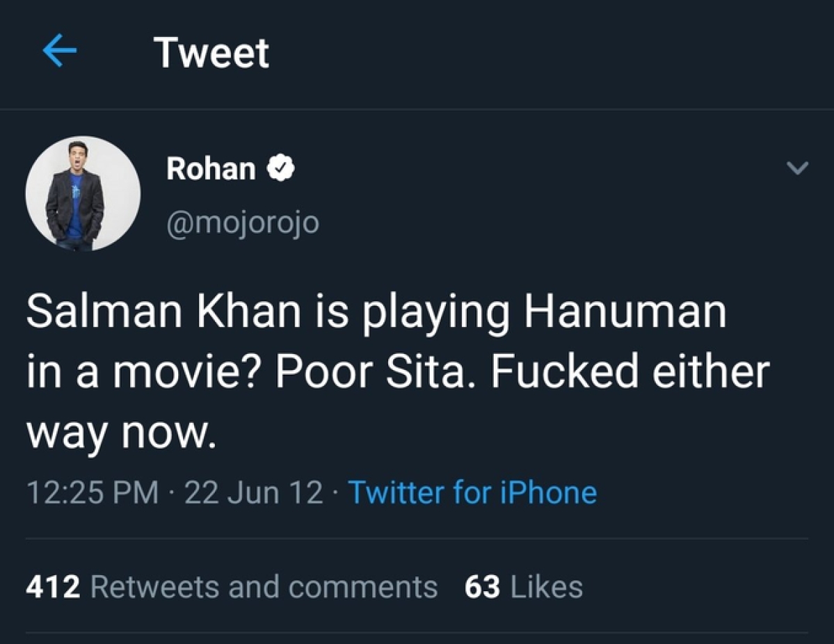Click the tweet's last line "way now."
Screen dimensions: 834x644
pos(118,431)
